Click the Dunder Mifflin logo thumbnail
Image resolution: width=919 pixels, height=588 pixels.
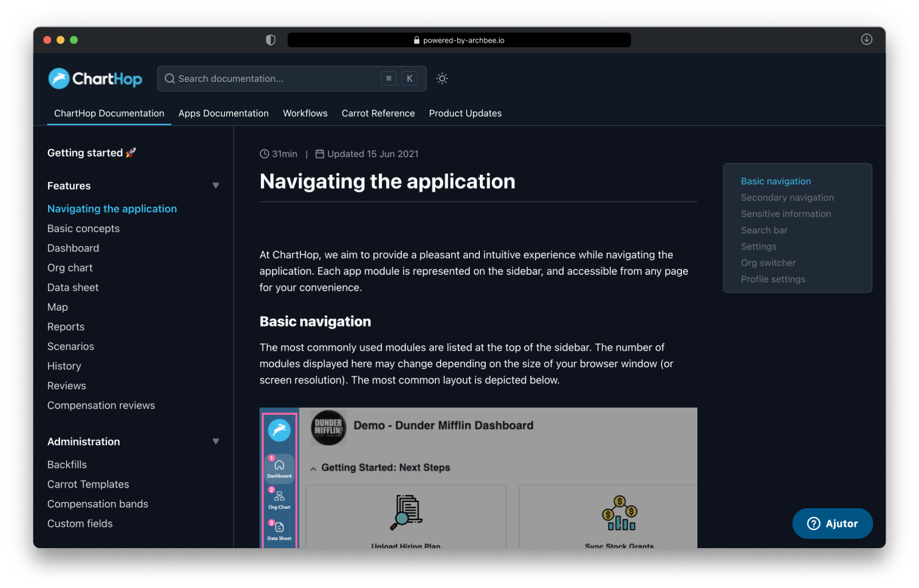329,428
